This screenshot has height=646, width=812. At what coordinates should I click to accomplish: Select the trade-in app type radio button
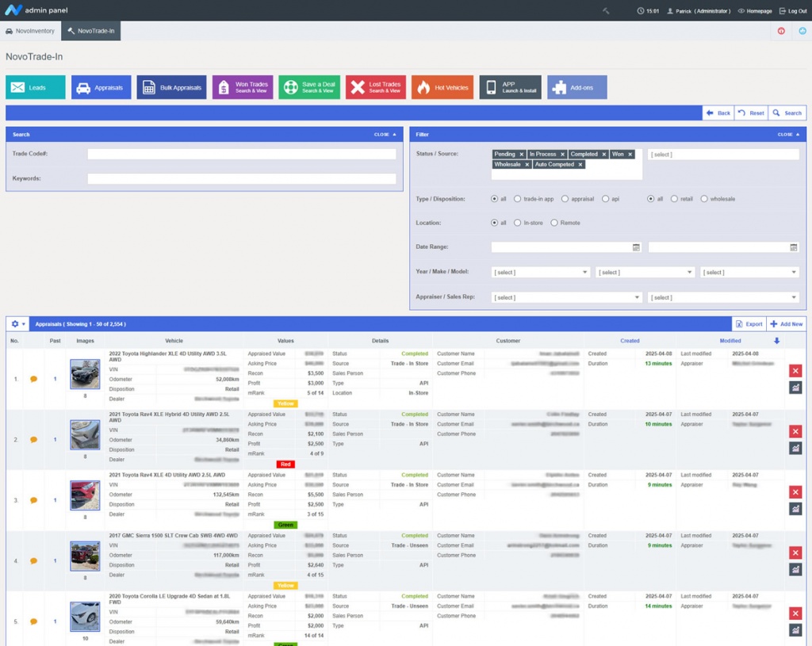coord(517,199)
